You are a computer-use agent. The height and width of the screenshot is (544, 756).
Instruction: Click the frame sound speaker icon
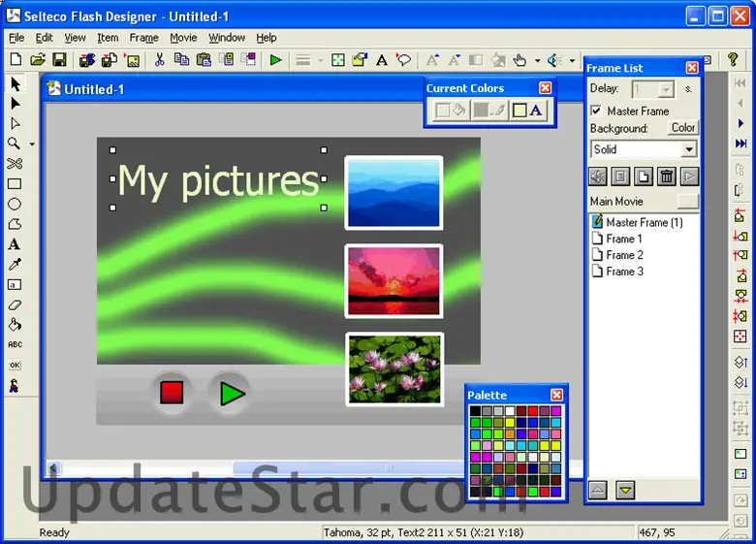[x=598, y=176]
